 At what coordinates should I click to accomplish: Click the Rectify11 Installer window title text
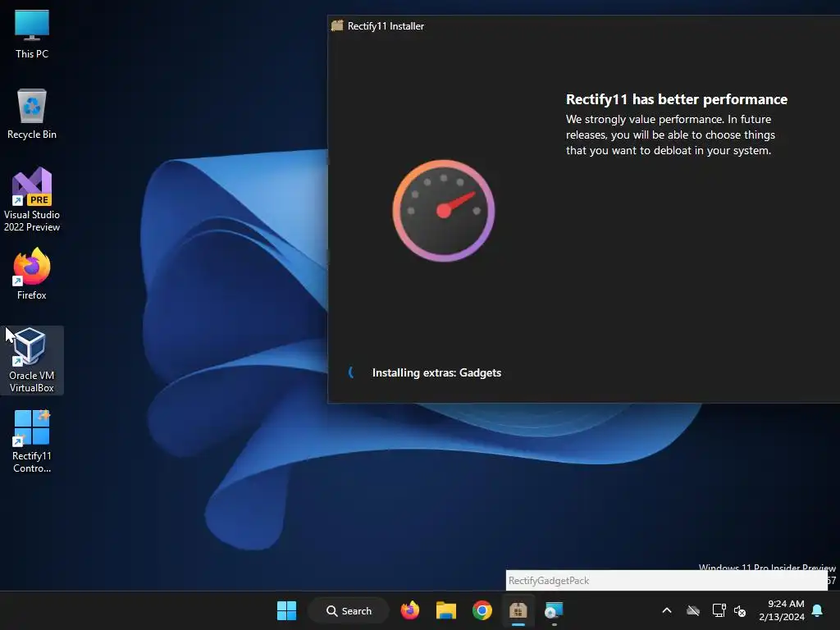point(386,25)
